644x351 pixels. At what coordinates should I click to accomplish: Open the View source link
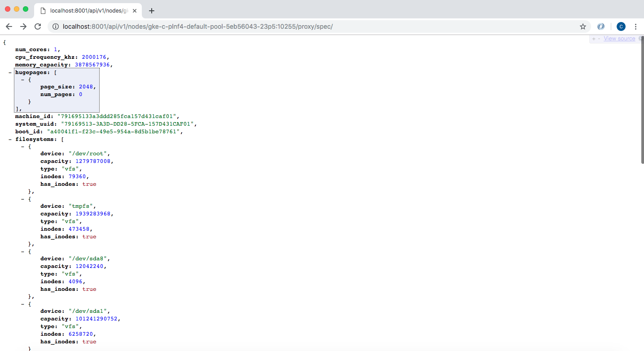[619, 39]
